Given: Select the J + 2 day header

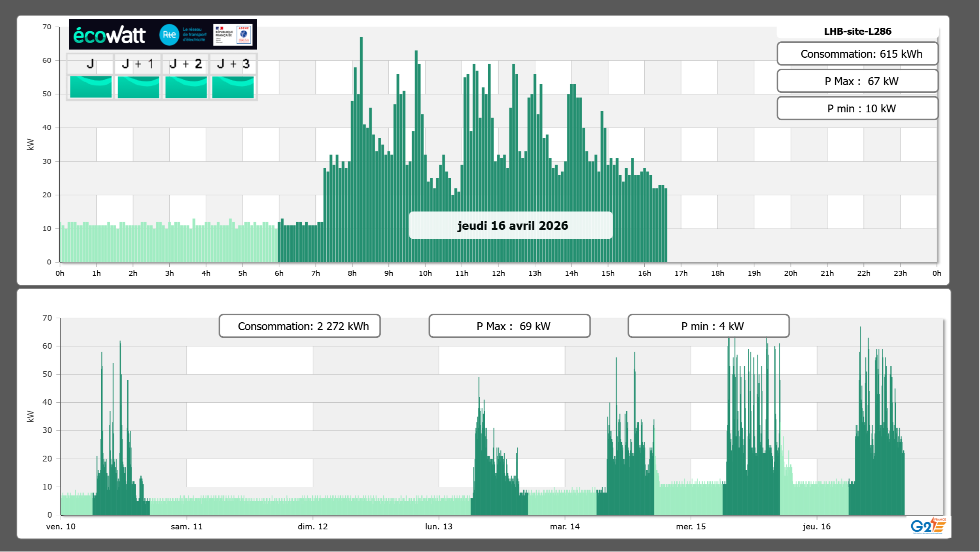Looking at the screenshot, I should (x=186, y=64).
